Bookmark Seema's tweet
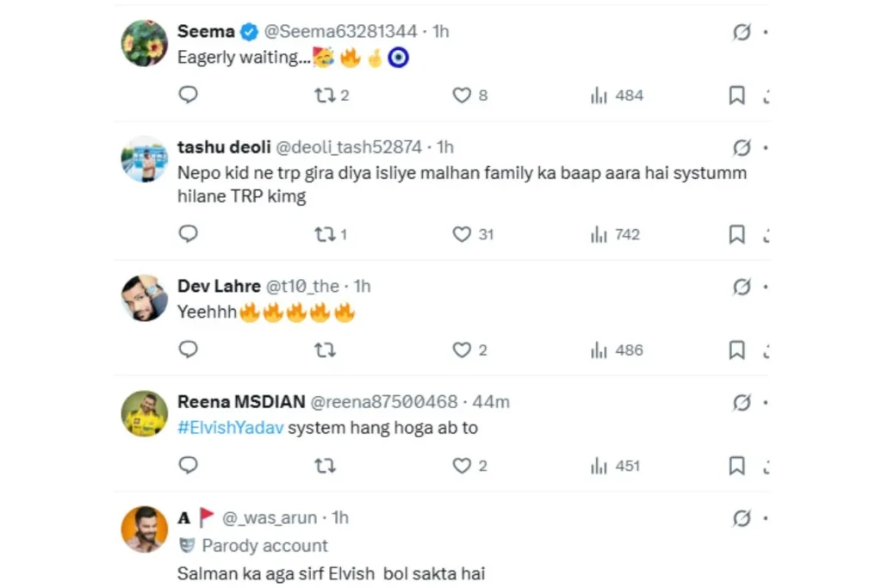This screenshot has width=882, height=588. click(736, 95)
